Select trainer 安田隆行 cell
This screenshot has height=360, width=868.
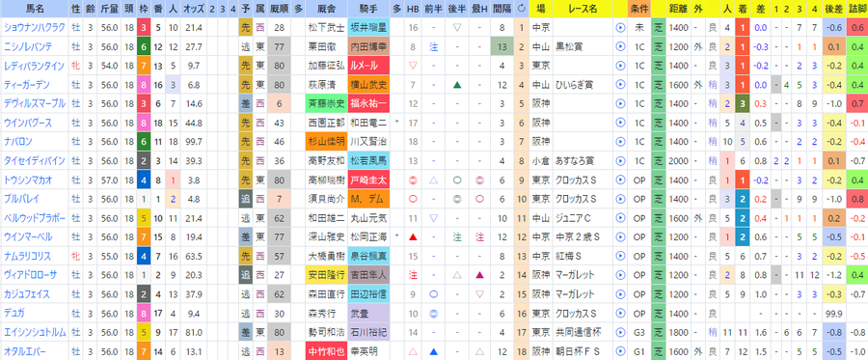pos(327,276)
